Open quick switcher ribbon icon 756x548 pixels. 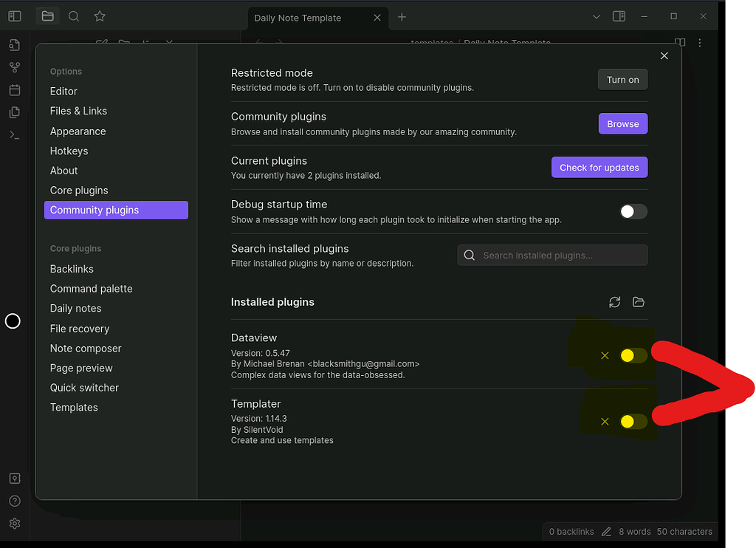(15, 45)
